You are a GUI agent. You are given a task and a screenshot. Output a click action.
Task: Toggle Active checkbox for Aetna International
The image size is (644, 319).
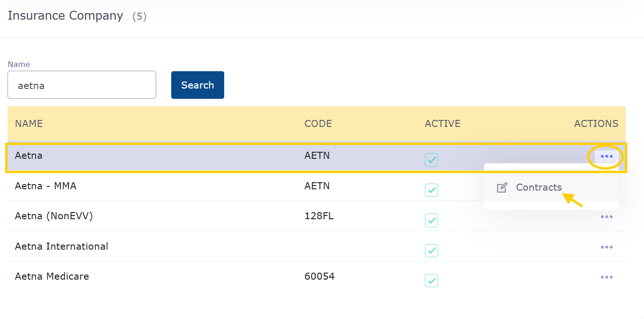click(432, 251)
